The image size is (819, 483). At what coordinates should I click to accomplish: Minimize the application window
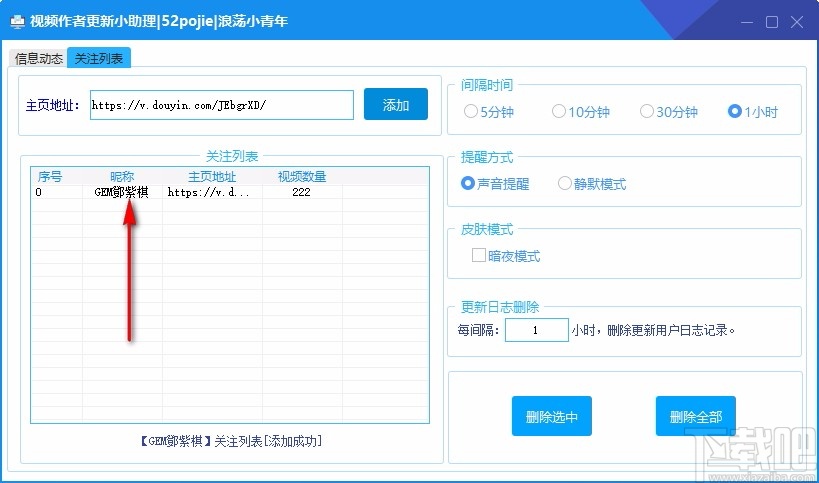pyautogui.click(x=747, y=22)
